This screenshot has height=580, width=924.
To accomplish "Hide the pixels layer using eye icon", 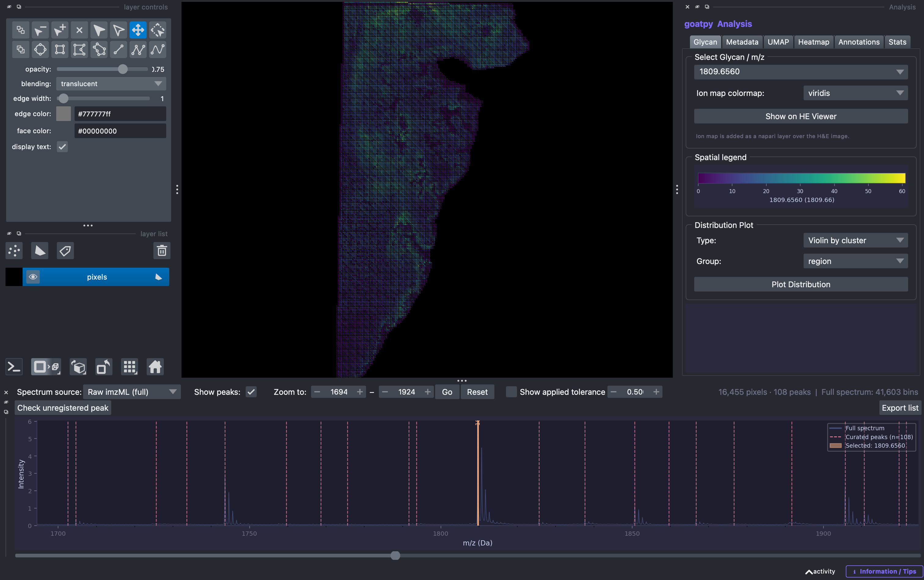I will (x=33, y=277).
